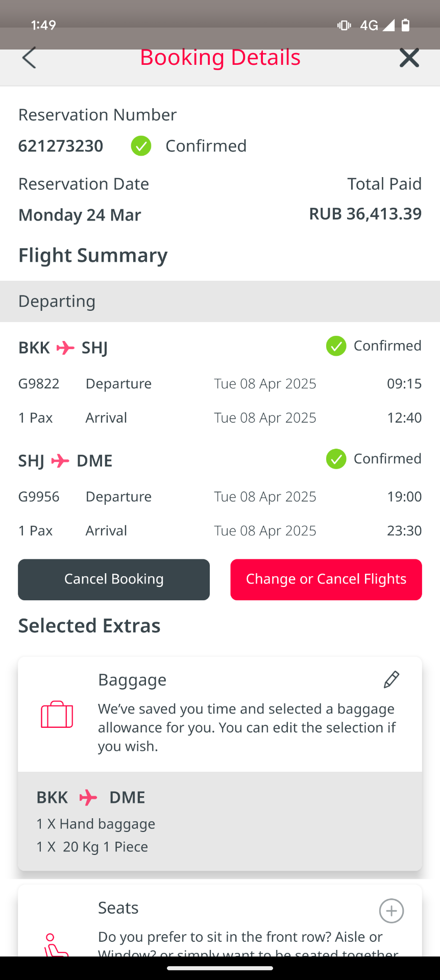This screenshot has height=980, width=440.
Task: Expand Seats with the plus icon
Action: click(x=392, y=911)
